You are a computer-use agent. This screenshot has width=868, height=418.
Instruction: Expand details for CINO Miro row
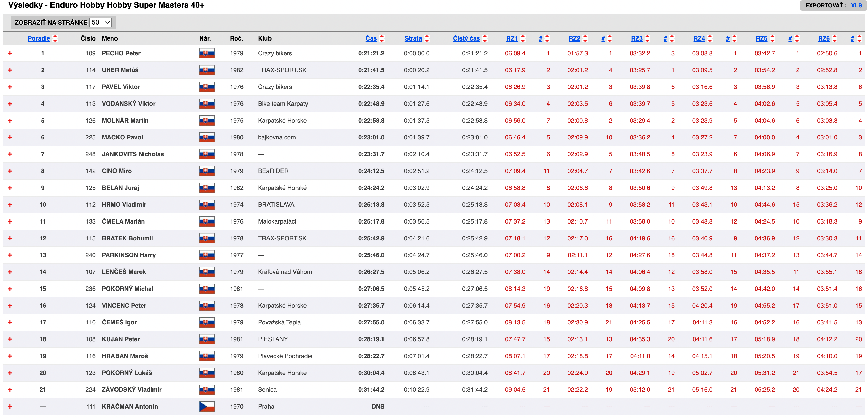10,171
